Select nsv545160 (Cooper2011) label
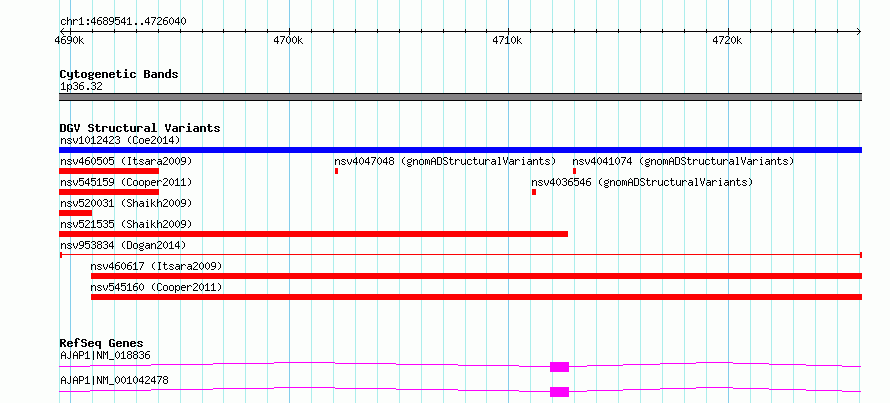The image size is (890, 403). pyautogui.click(x=156, y=287)
